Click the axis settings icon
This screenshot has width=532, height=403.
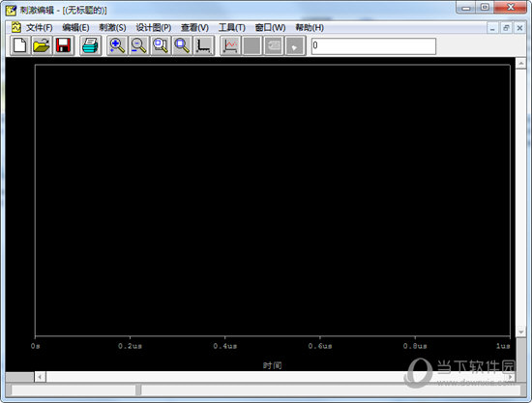pyautogui.click(x=204, y=45)
